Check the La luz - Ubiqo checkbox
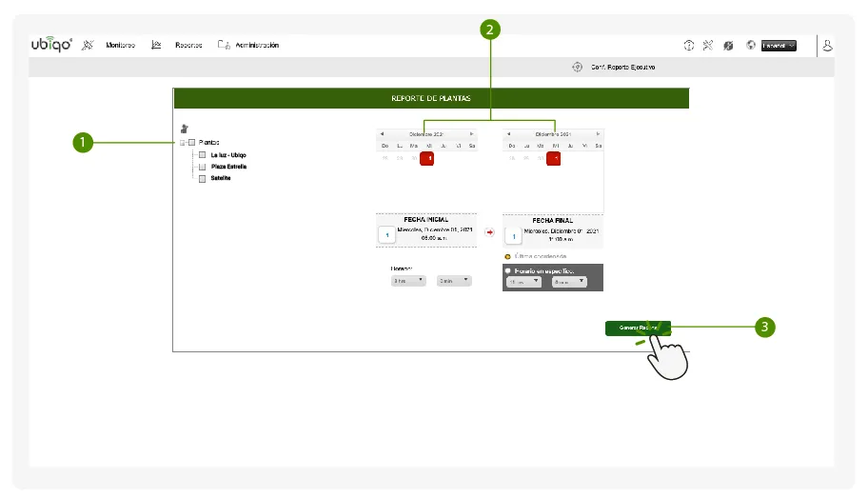 point(202,155)
